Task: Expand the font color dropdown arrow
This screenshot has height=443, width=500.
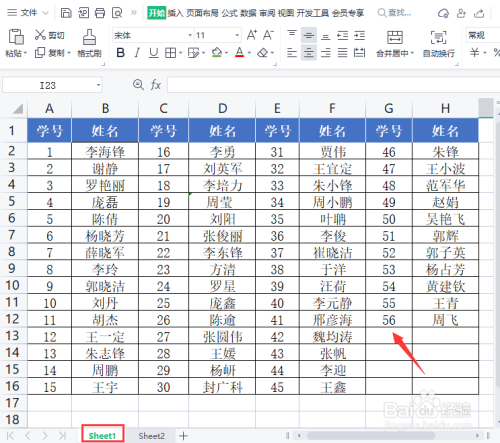Action: coord(249,53)
